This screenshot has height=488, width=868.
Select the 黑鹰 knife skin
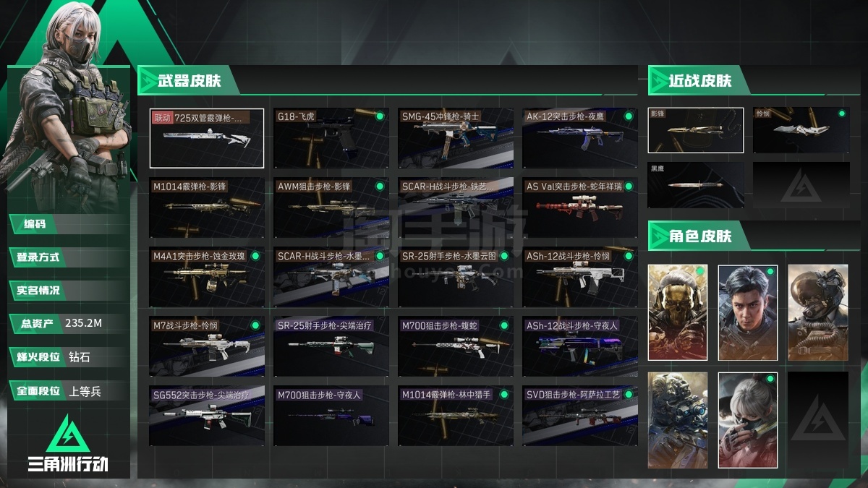point(696,185)
